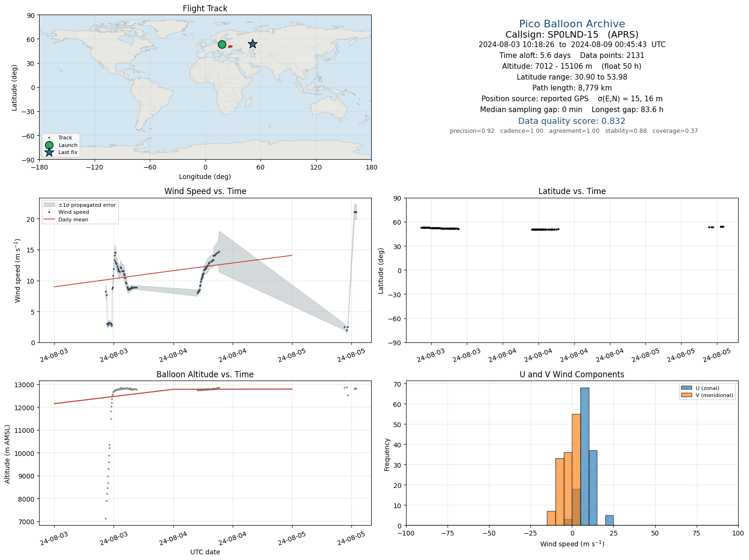Screen dimensions: 749x560
Task: Click the green launch marker on the map
Action: click(x=222, y=44)
